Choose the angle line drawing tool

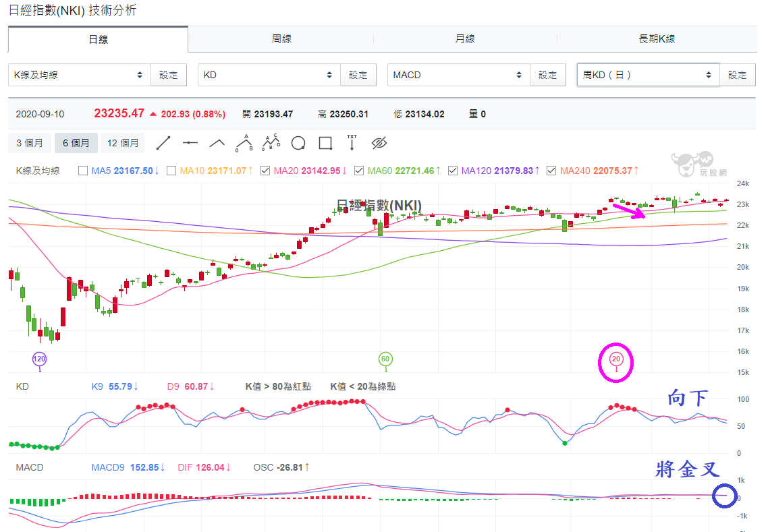click(x=217, y=143)
